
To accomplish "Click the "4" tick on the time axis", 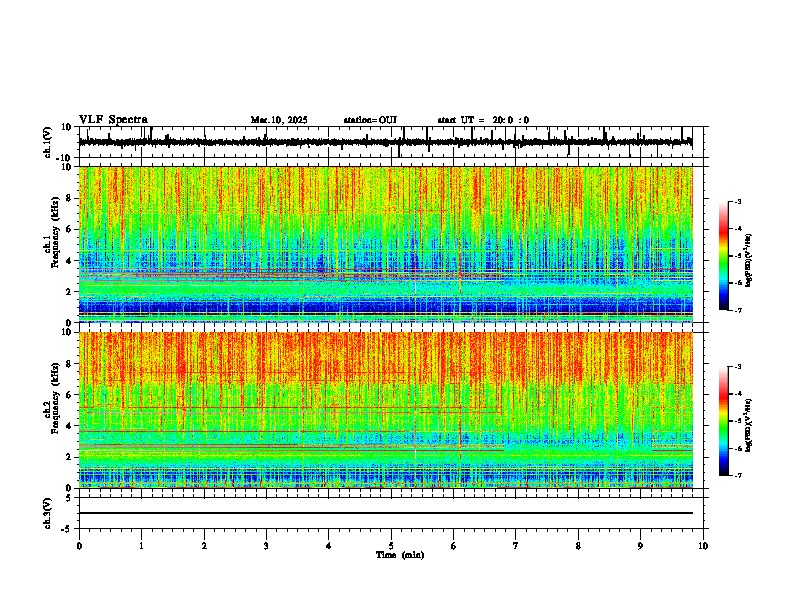I will click(329, 546).
